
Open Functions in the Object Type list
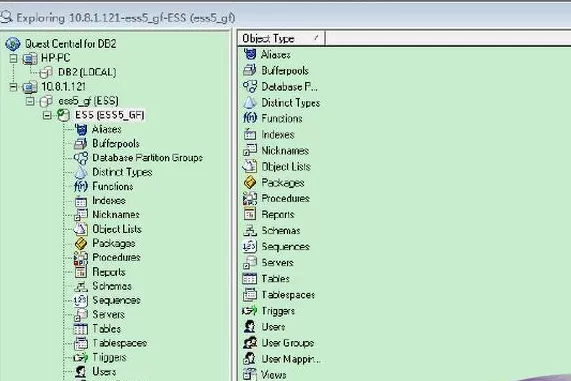282,118
